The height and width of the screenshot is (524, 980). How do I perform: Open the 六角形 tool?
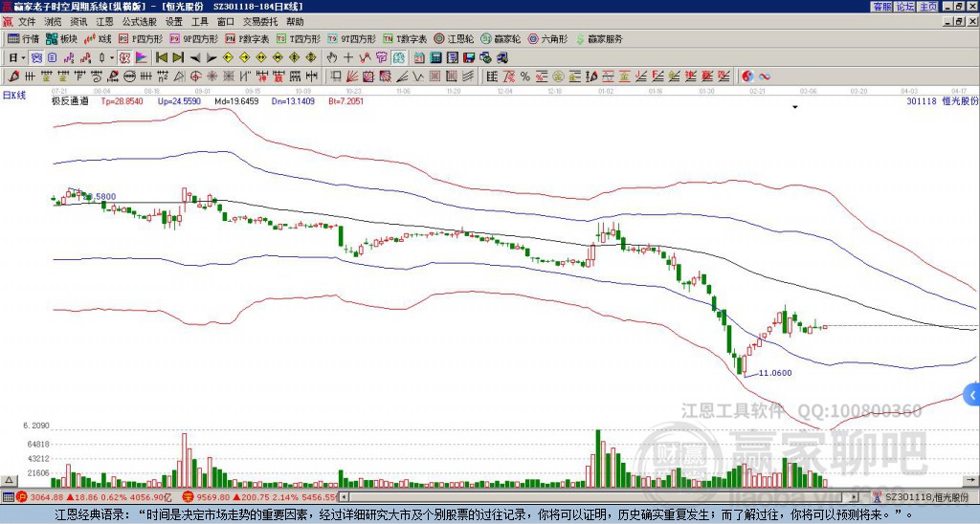(547, 38)
